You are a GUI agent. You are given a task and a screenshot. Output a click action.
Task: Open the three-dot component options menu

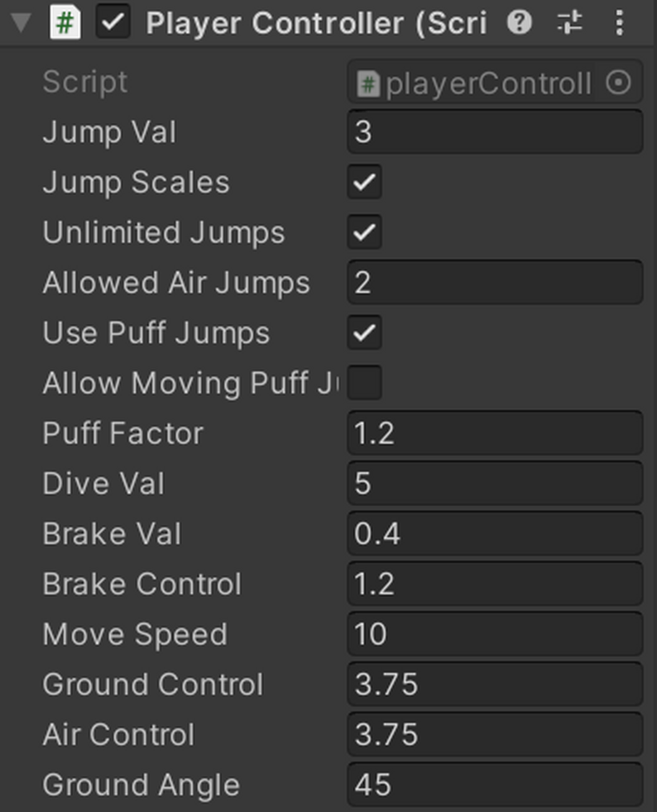[x=619, y=22]
